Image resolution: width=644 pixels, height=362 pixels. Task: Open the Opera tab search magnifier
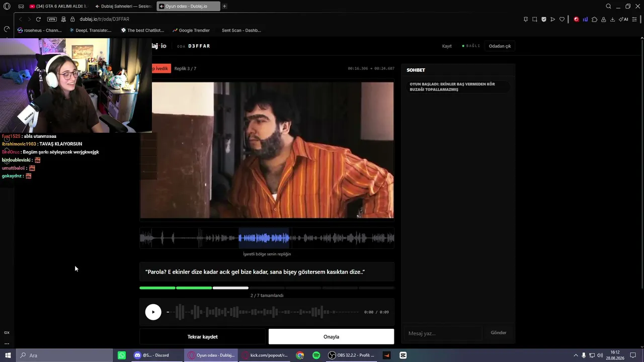point(608,6)
